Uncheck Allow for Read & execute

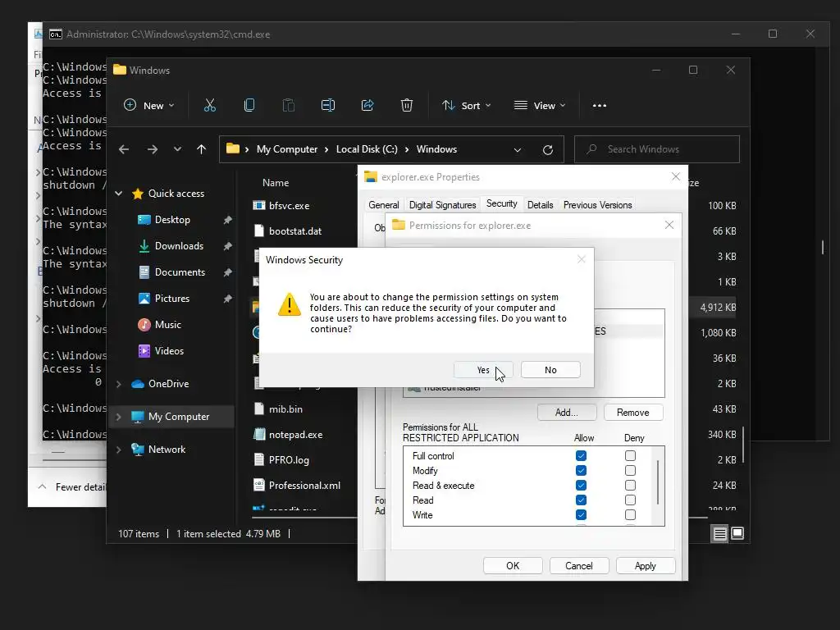(x=581, y=486)
